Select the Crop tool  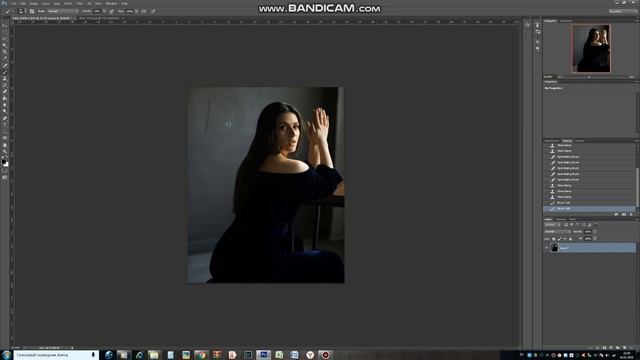click(x=5, y=52)
